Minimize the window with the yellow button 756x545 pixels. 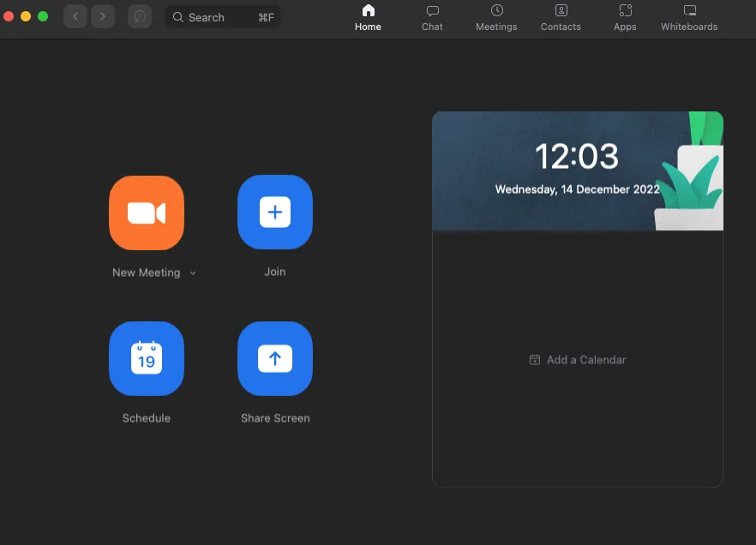tap(26, 16)
